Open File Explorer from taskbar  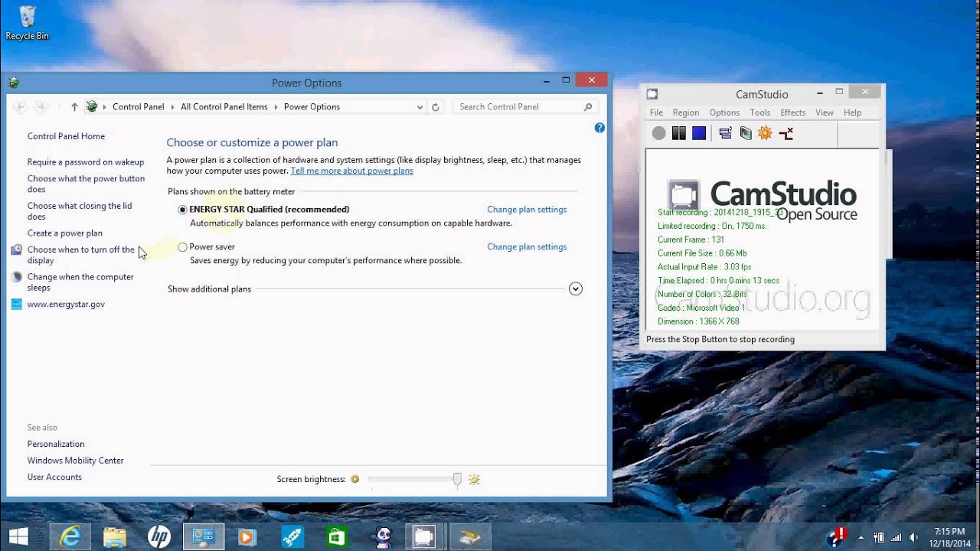[114, 537]
